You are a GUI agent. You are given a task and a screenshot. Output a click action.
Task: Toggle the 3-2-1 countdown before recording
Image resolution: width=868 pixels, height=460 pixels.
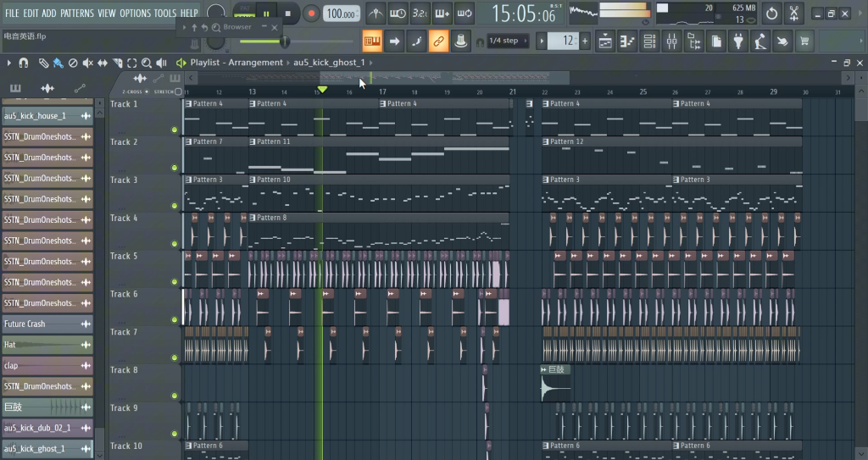420,14
